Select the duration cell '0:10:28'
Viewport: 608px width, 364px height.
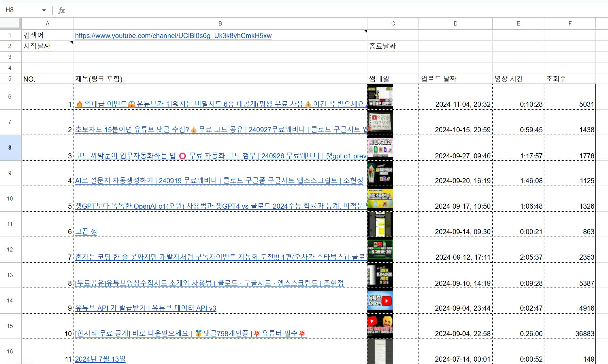[518, 97]
